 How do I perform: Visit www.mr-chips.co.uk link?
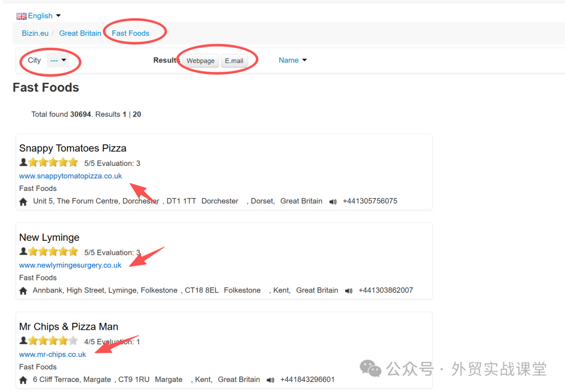[52, 354]
